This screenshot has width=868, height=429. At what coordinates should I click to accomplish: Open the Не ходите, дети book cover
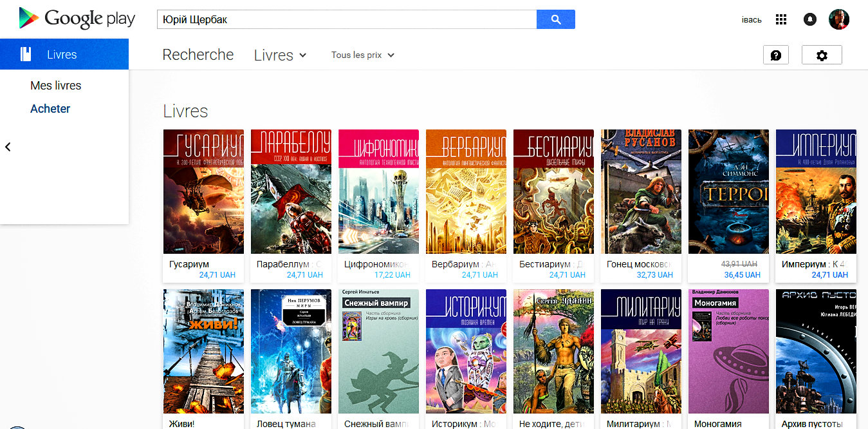coord(553,351)
